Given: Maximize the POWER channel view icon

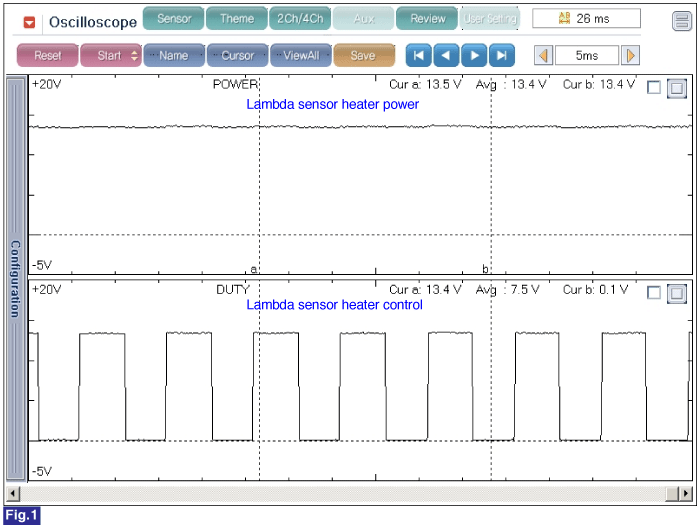Looking at the screenshot, I should pos(677,88).
